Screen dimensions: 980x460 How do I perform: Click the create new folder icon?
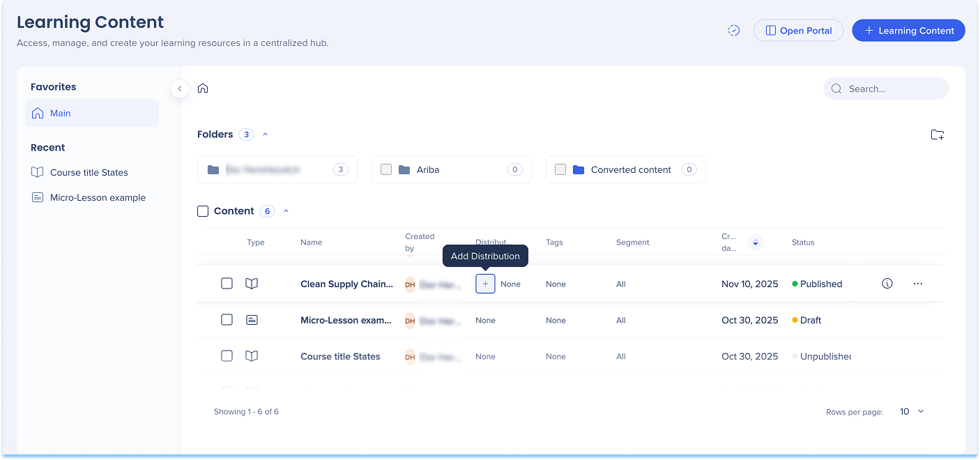pyautogui.click(x=937, y=135)
